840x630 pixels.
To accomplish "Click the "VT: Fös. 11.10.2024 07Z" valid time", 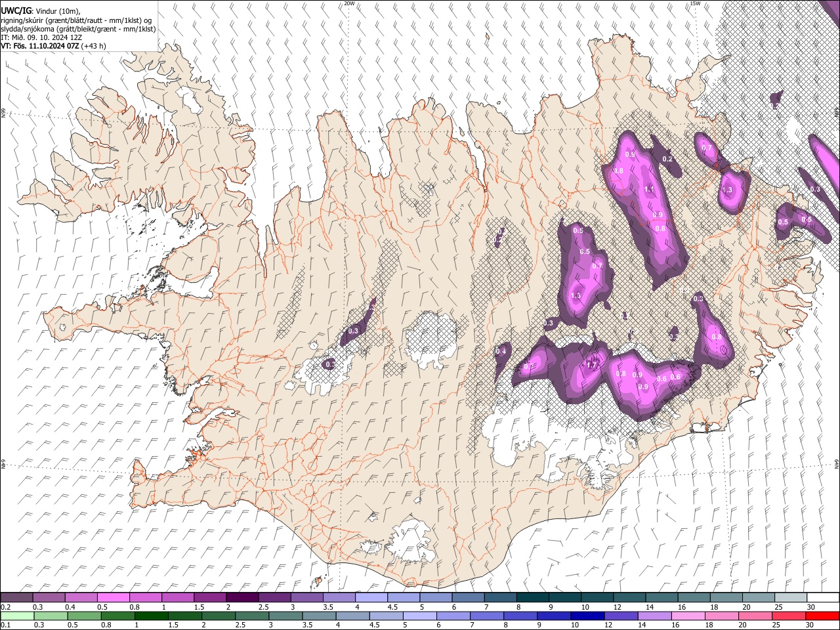I will (x=41, y=46).
